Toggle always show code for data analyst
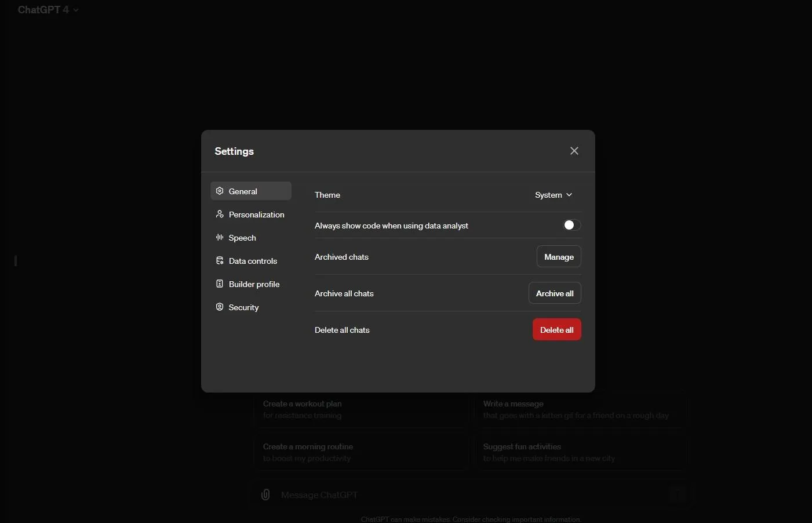Screen dimensions: 812x523 pos(571,225)
